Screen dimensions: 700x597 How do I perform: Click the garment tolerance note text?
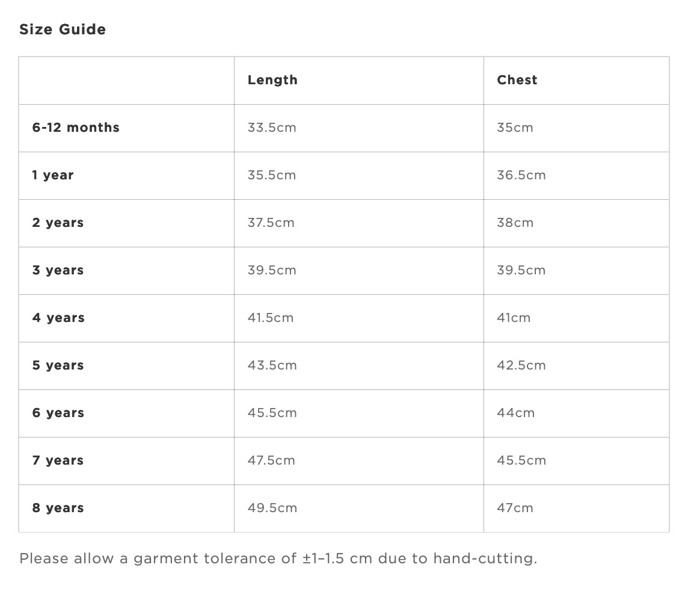(278, 559)
